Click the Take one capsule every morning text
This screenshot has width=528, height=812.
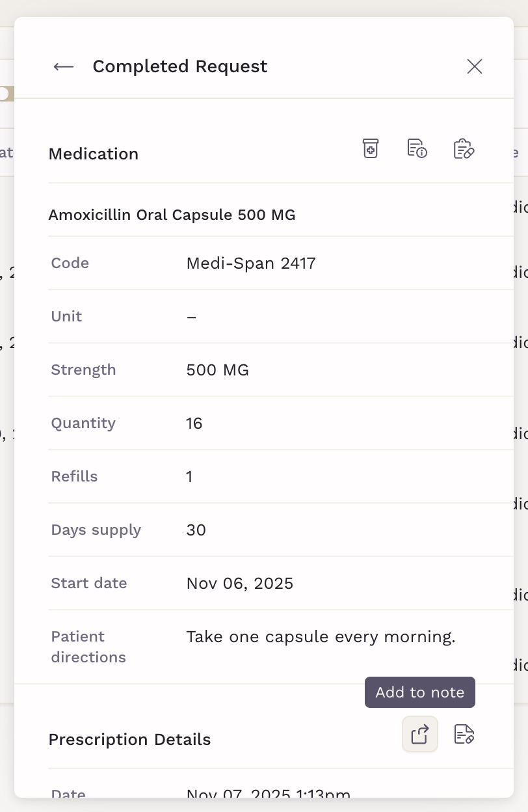pos(321,636)
